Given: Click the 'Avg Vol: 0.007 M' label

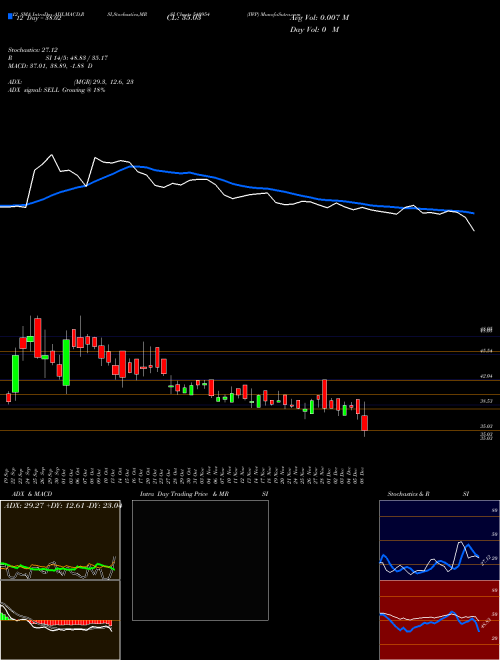Looking at the screenshot, I should tap(319, 17).
